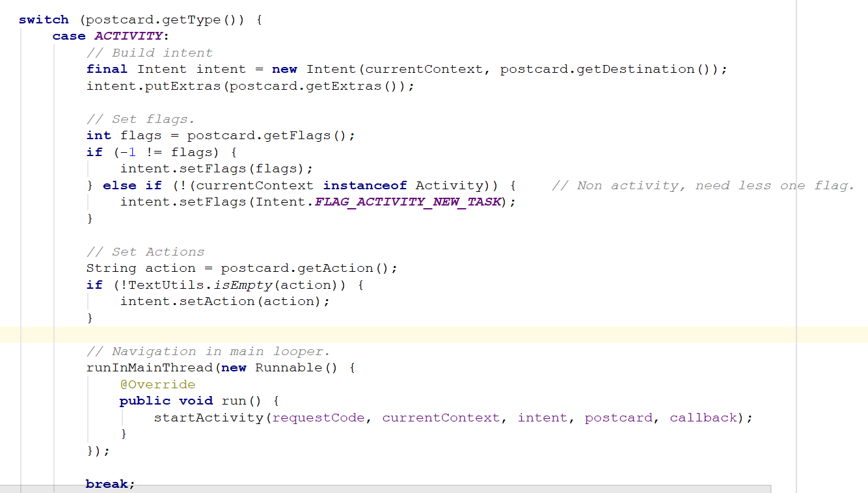Click the "intent.setFlags(flags);" statement
Screen dimensions: 868x493
[217, 168]
